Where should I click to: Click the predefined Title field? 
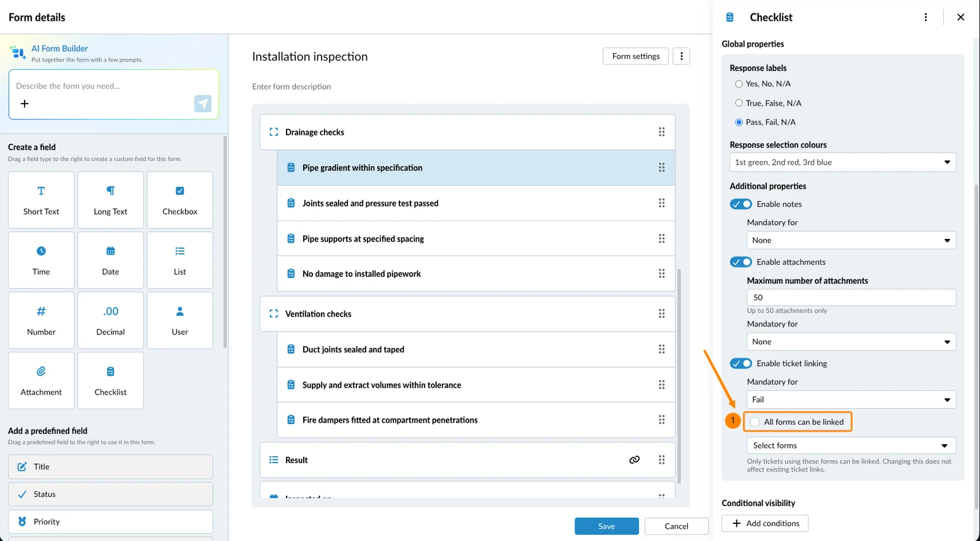[x=110, y=467]
